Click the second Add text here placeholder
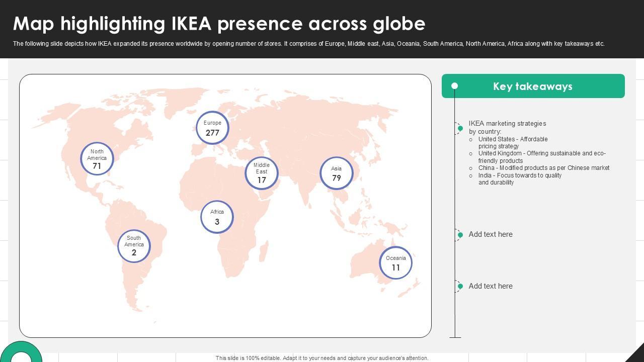Image resolution: width=644 pixels, height=362 pixels. (x=491, y=286)
